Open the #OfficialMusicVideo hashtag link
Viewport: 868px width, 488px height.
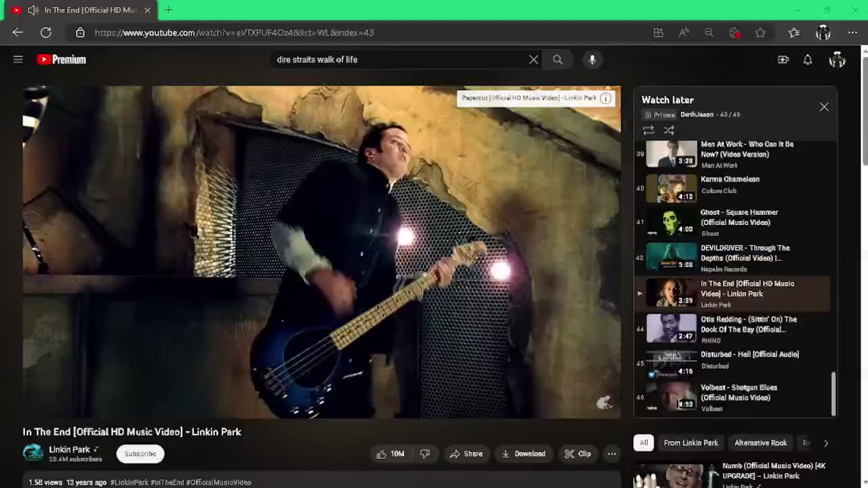(x=218, y=483)
